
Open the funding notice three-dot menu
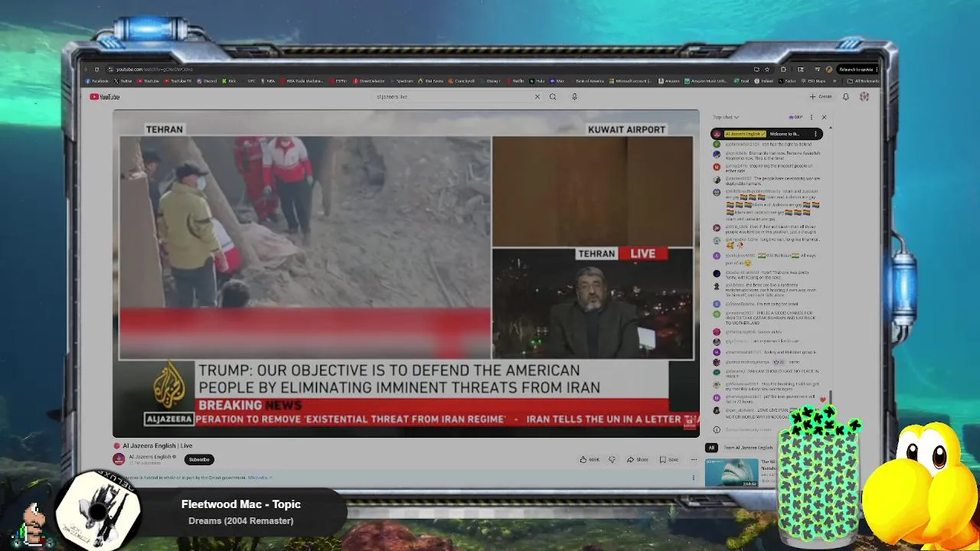click(x=694, y=478)
